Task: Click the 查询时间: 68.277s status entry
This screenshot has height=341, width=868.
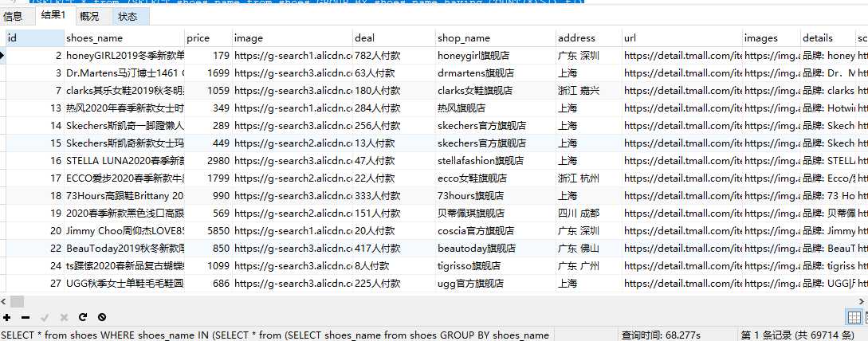Action: tap(661, 335)
